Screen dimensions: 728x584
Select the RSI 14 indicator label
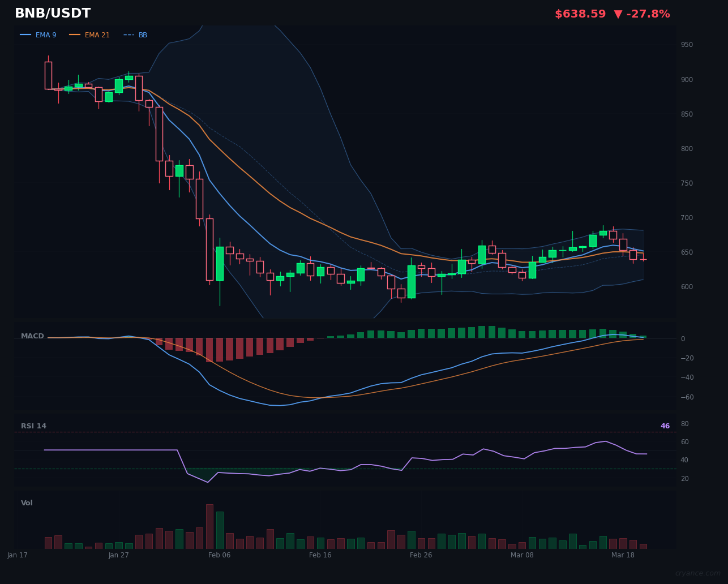click(33, 426)
